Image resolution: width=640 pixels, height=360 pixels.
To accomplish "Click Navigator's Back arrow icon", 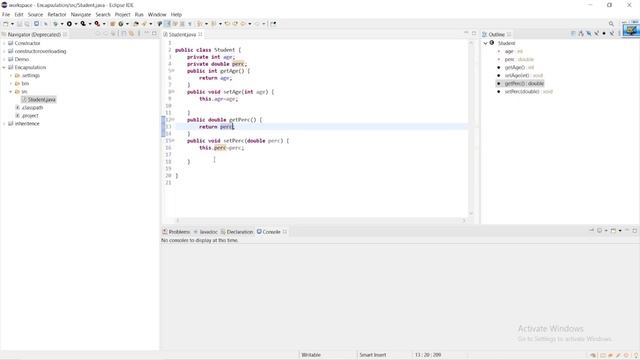I will pos(98,34).
